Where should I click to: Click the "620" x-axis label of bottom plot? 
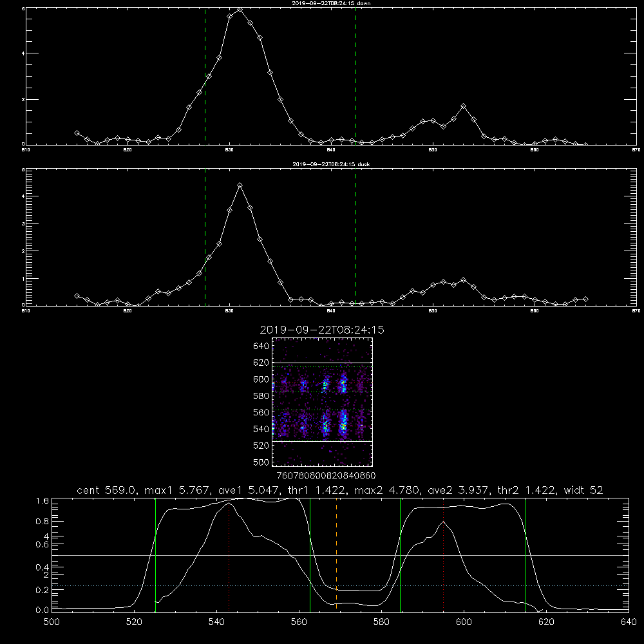tap(546, 622)
